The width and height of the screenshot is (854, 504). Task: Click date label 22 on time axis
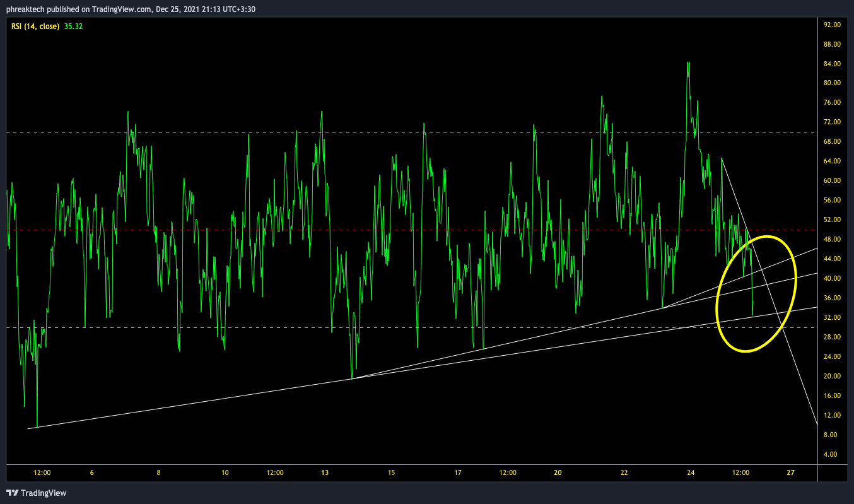(x=624, y=472)
